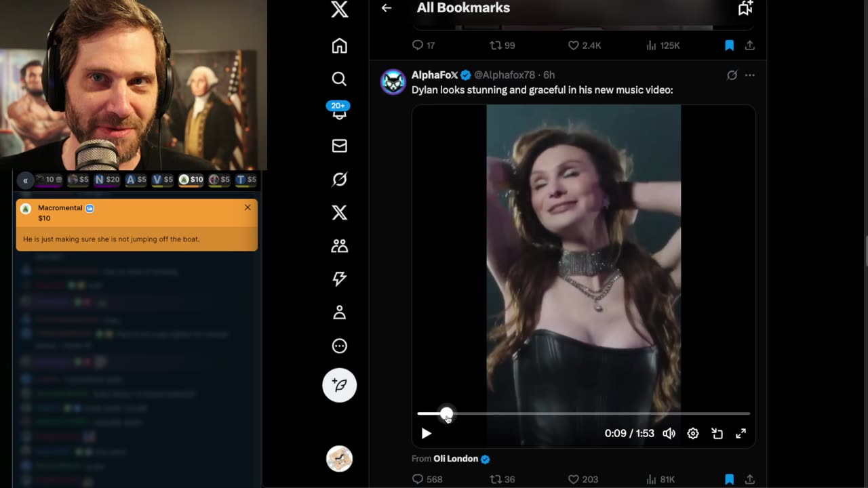Image resolution: width=868 pixels, height=488 pixels.
Task: Select the highlighted $10 donation chip
Action: pos(191,180)
